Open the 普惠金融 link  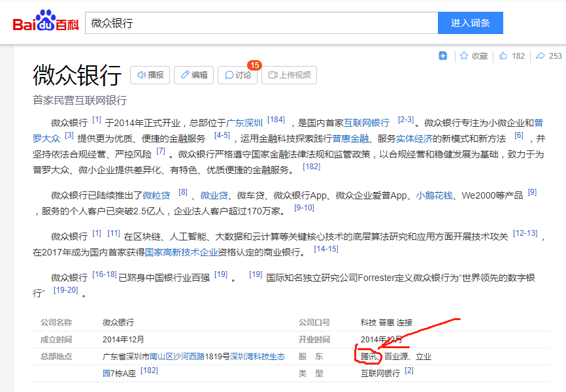[350, 139]
